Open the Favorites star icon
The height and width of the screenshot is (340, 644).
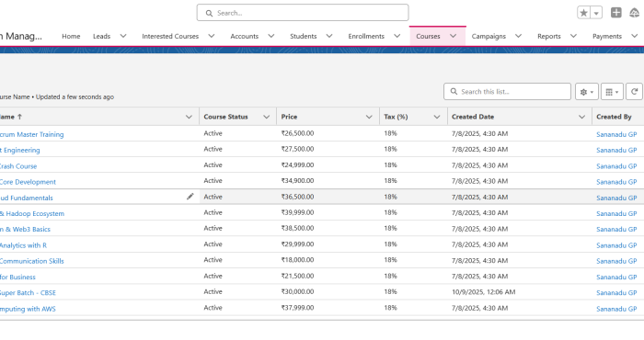(x=583, y=13)
